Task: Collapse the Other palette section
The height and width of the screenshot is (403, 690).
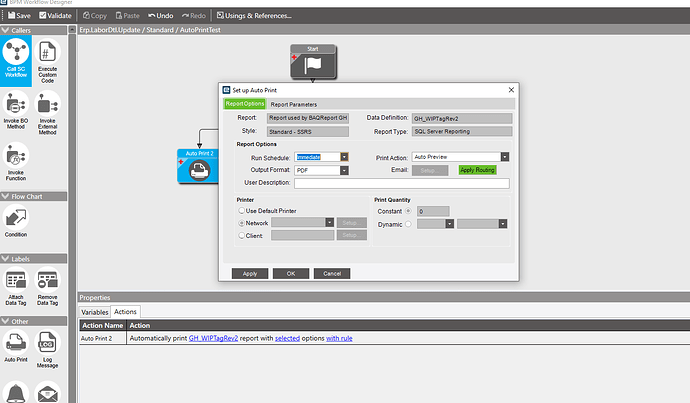Action: tap(5, 321)
